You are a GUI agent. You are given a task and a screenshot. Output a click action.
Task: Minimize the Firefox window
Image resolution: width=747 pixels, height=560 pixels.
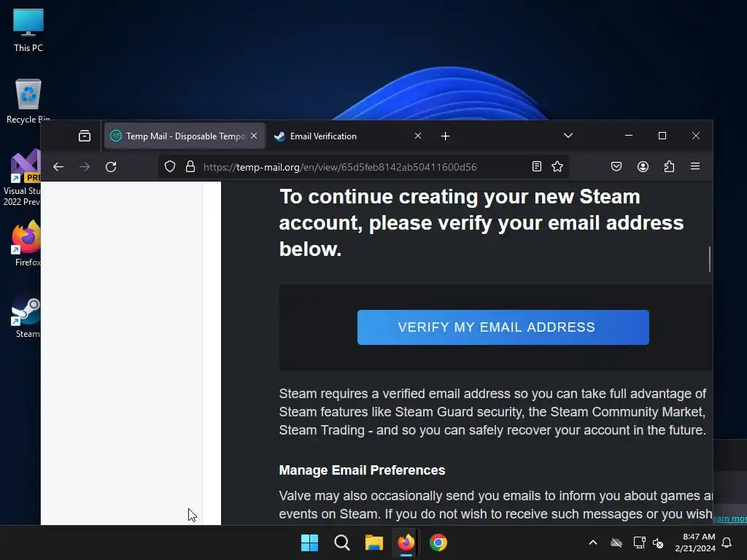click(x=629, y=136)
